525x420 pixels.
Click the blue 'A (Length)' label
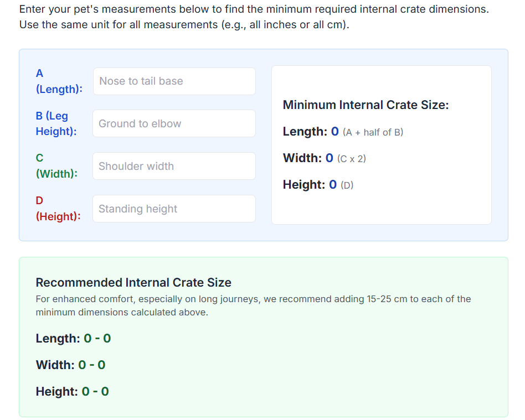click(x=59, y=81)
